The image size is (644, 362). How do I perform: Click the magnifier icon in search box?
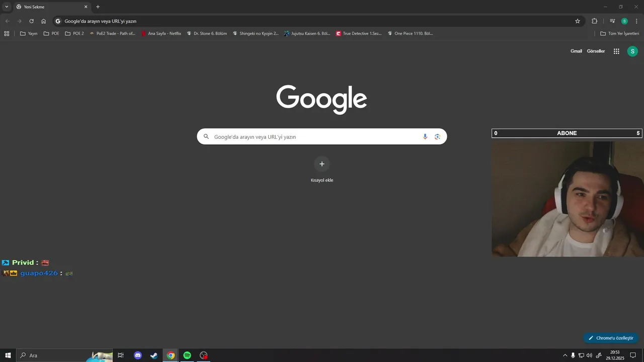[206, 137]
